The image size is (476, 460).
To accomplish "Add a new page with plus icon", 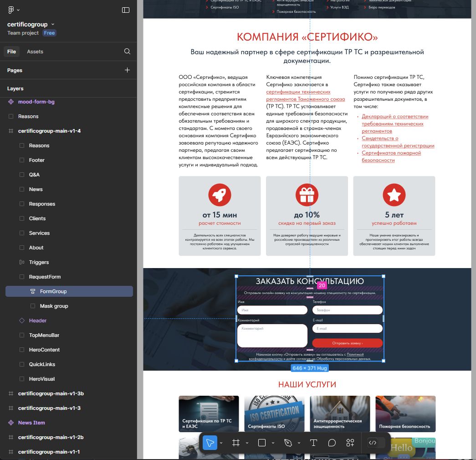I will 127,70.
